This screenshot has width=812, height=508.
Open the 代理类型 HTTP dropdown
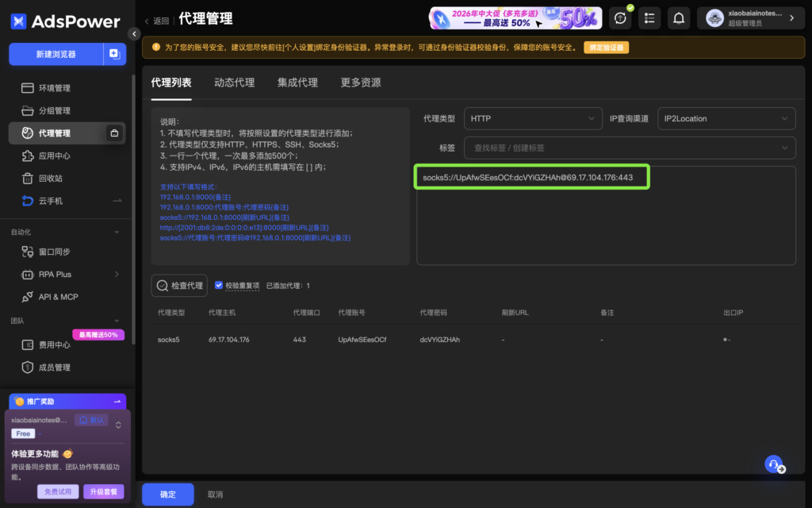[533, 119]
